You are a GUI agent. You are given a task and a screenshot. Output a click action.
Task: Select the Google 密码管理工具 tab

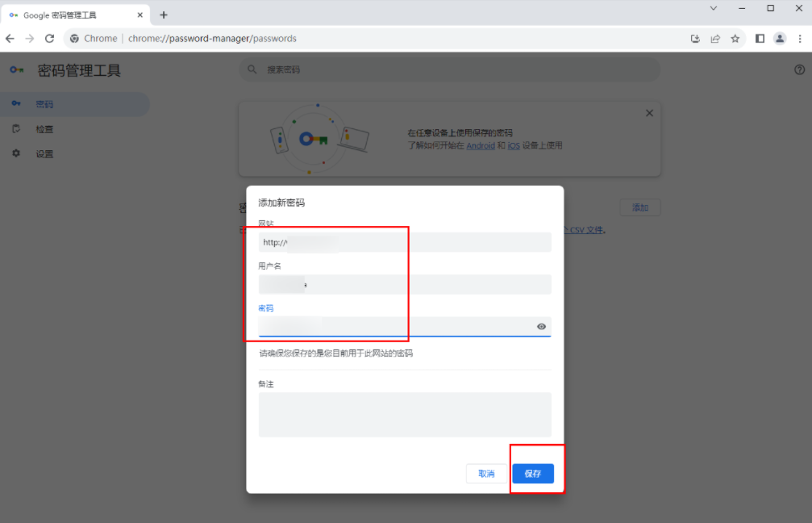76,15
